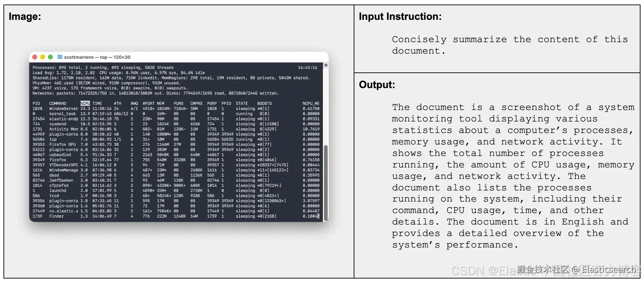Image resolution: width=644 pixels, height=282 pixels.
Task: Click the COMMAND column header
Action: pos(58,103)
